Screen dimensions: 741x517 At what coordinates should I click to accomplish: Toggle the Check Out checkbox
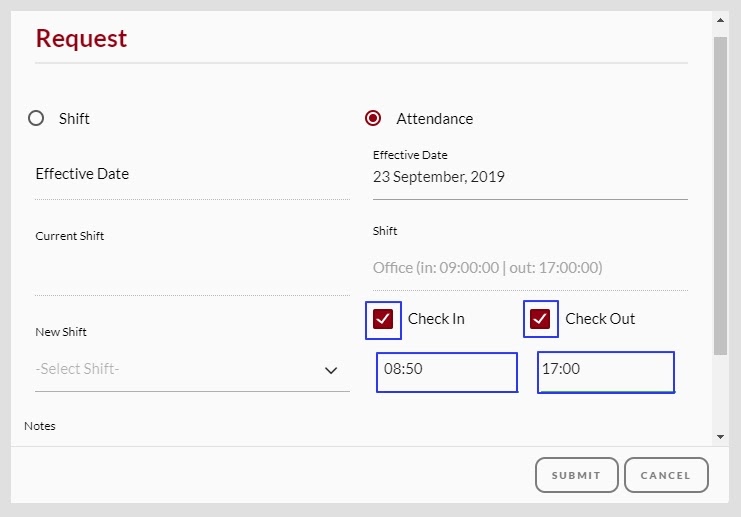541,319
